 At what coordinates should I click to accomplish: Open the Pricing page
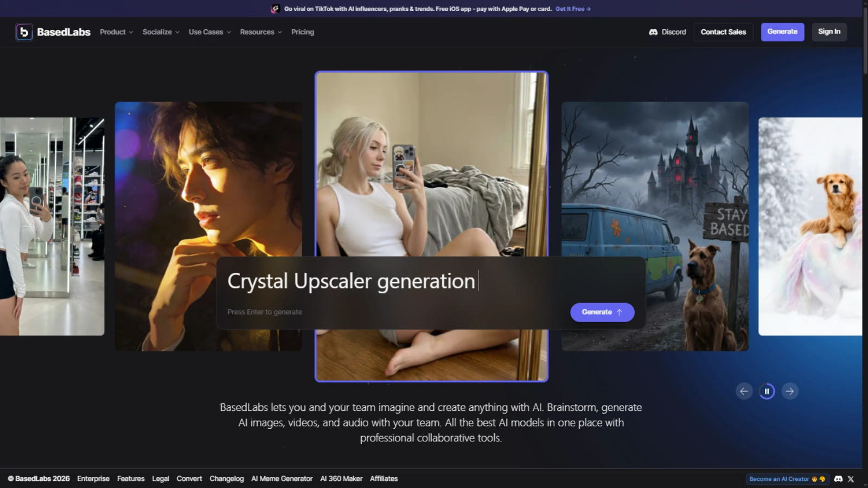pyautogui.click(x=302, y=32)
